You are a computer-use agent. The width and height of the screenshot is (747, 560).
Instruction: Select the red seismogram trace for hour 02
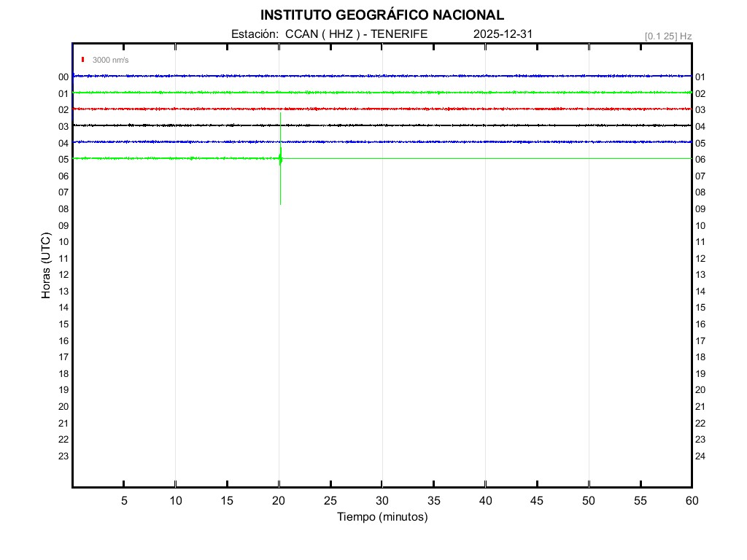(379, 109)
